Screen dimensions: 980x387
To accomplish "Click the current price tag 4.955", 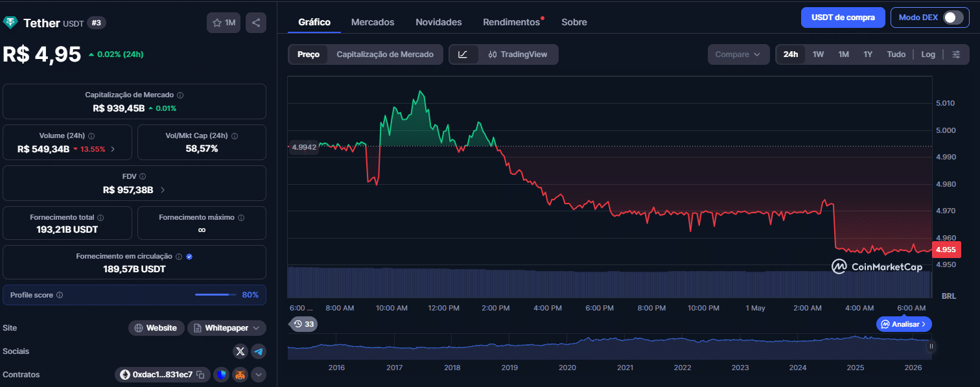I will (947, 250).
